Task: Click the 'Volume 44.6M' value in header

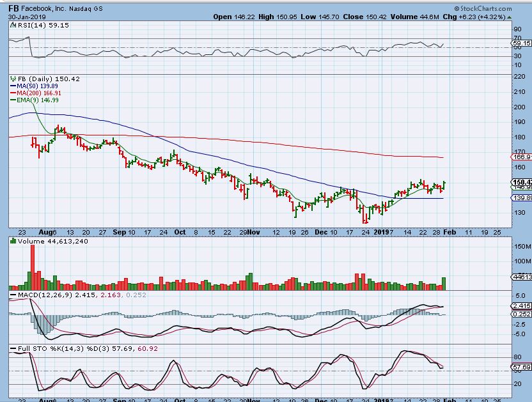Action: point(414,17)
